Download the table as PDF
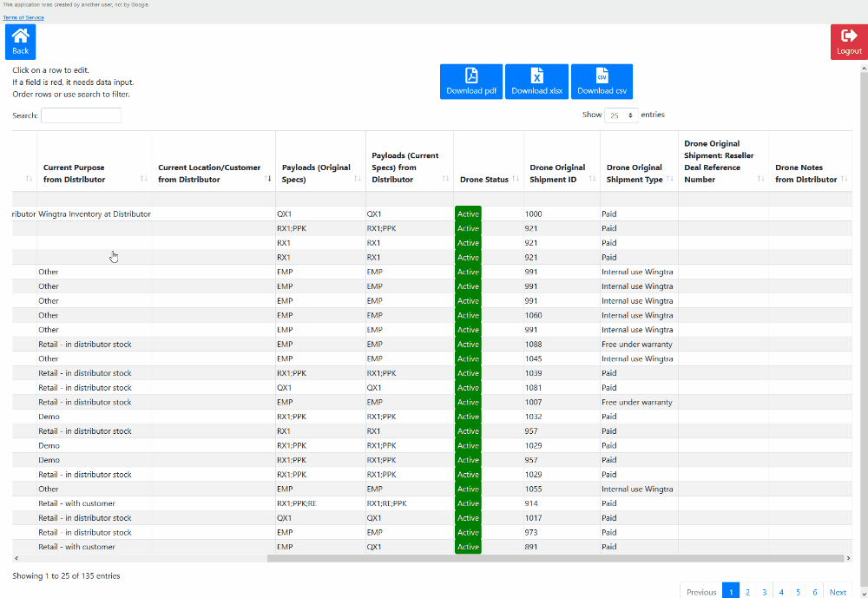The height and width of the screenshot is (598, 868). click(471, 82)
